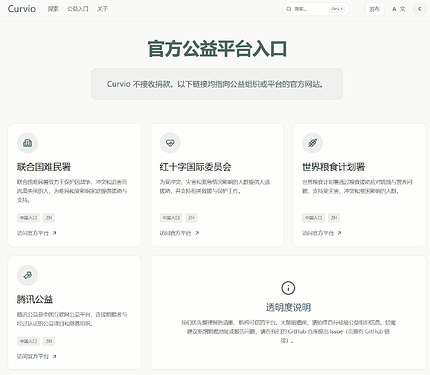Image resolution: width=430 pixels, height=375 pixels.
Task: Click the 世界粮食计划署 wheat icon
Action: 312,143
